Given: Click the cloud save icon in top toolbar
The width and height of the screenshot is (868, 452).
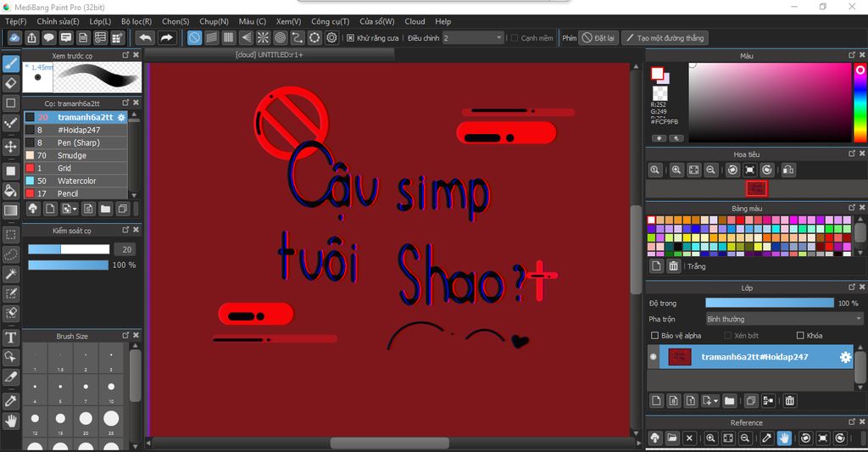Looking at the screenshot, I should coord(14,37).
